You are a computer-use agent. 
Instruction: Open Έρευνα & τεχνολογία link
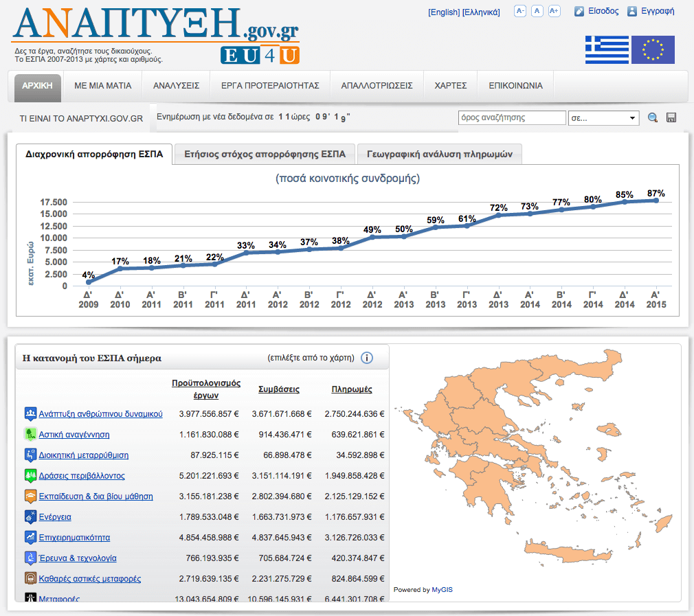(78, 558)
